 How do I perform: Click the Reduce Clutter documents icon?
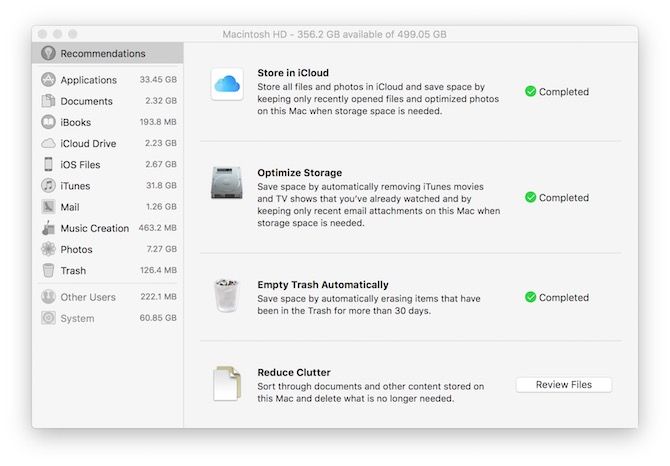[x=227, y=384]
